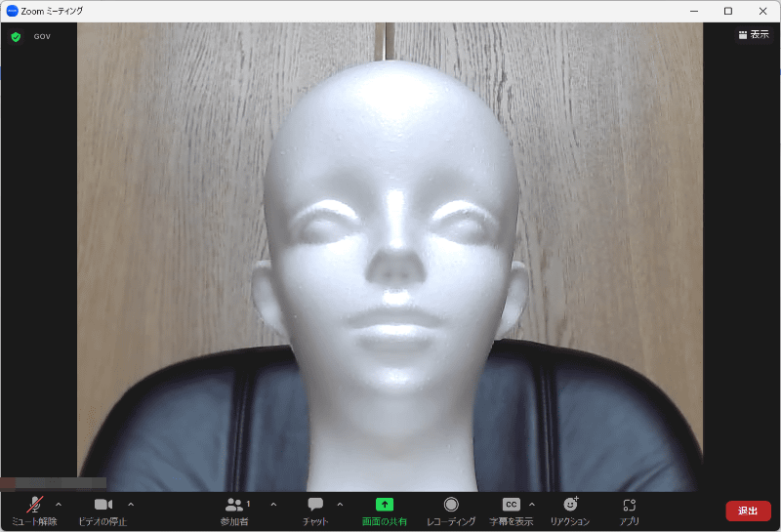Click the GOV label
This screenshot has height=532, width=781.
tap(42, 36)
